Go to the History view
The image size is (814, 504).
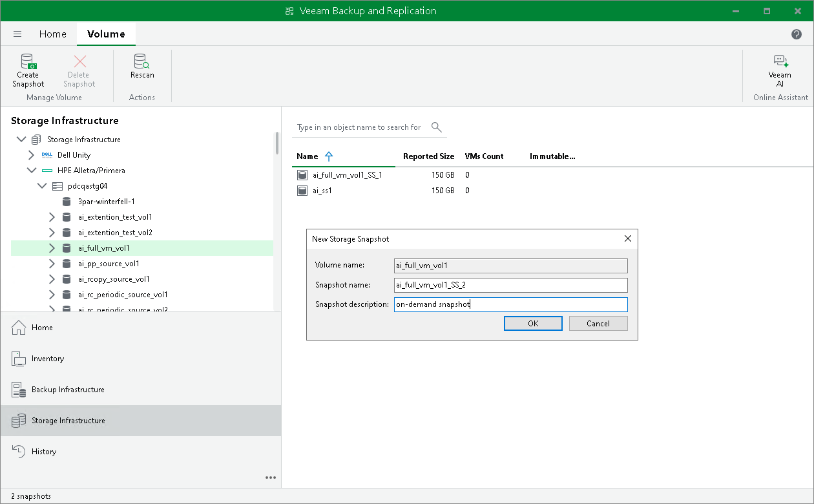pyautogui.click(x=141, y=452)
